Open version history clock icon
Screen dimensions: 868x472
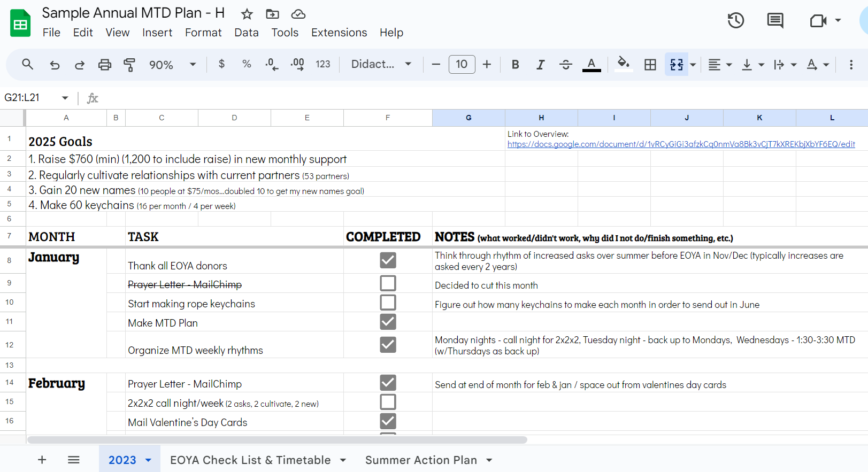click(736, 21)
